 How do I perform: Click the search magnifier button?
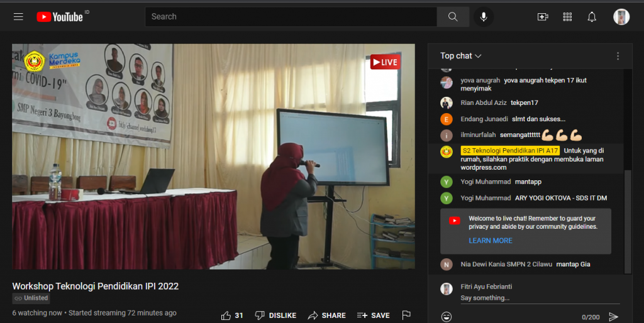point(453,17)
